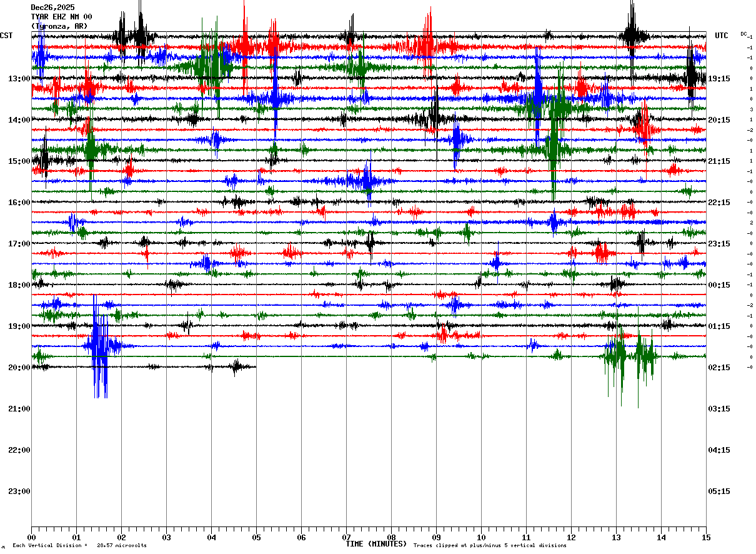
Task: Click minute tick label 10
Action: click(481, 538)
